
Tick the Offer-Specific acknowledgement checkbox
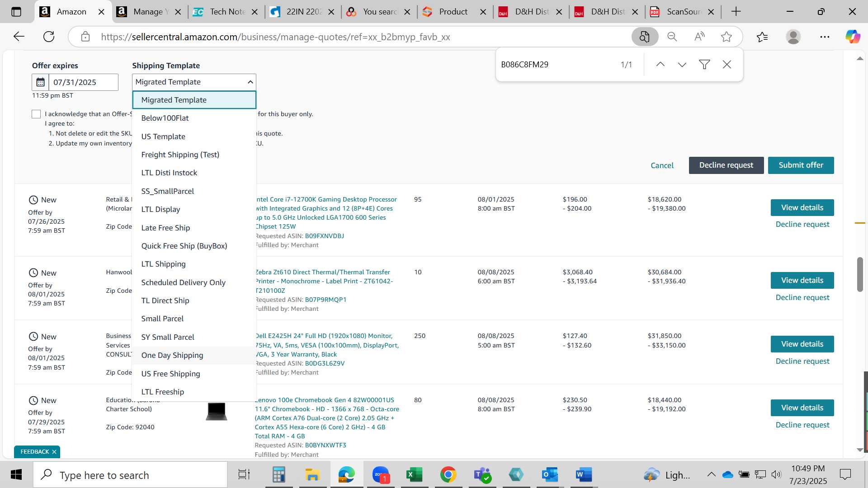pos(36,114)
